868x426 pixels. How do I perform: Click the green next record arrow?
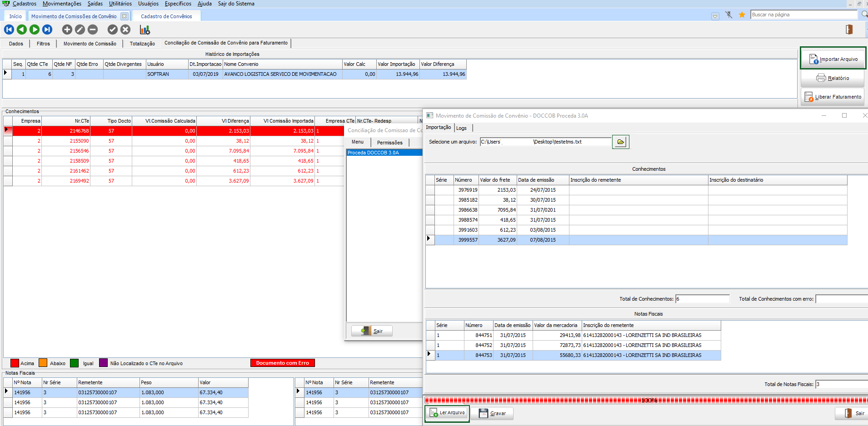click(35, 30)
